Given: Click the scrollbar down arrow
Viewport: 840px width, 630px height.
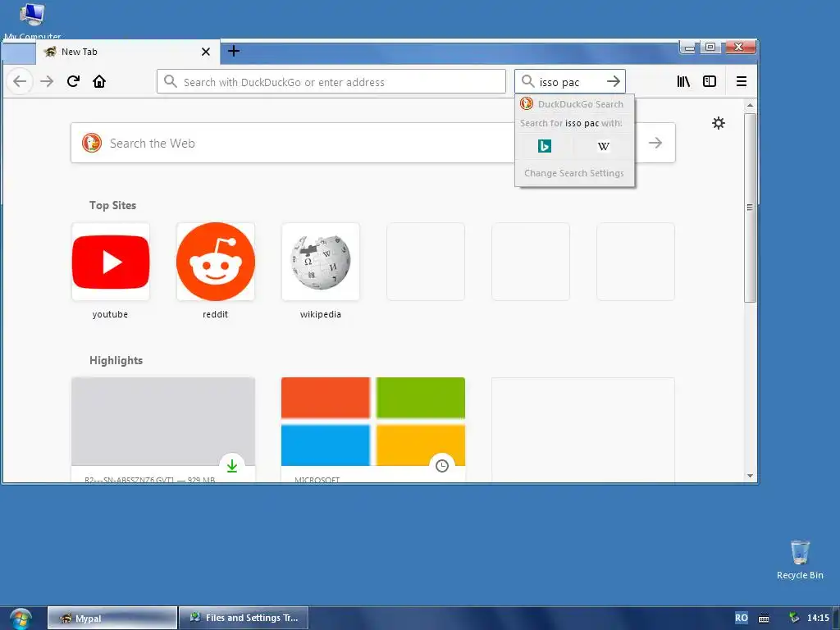Looking at the screenshot, I should (x=750, y=476).
